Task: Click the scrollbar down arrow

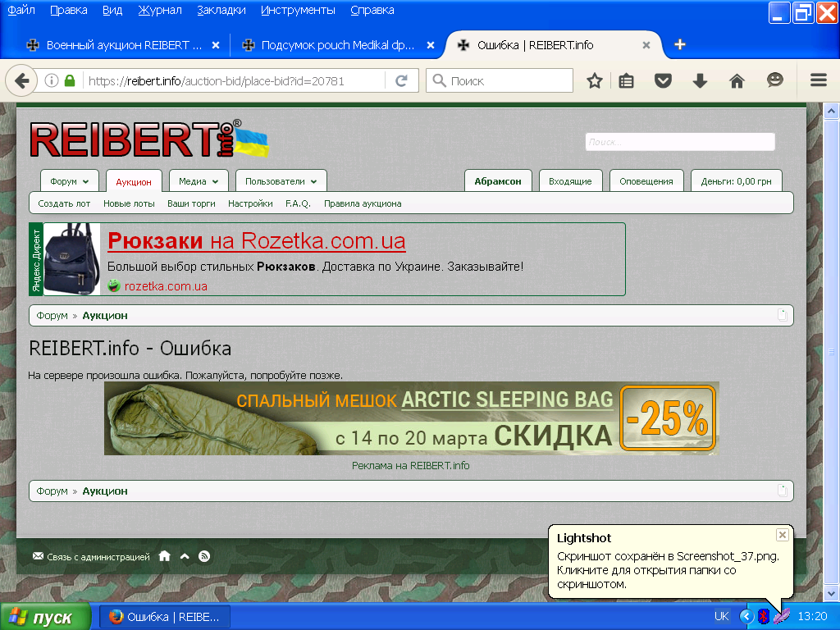Action: 831,593
